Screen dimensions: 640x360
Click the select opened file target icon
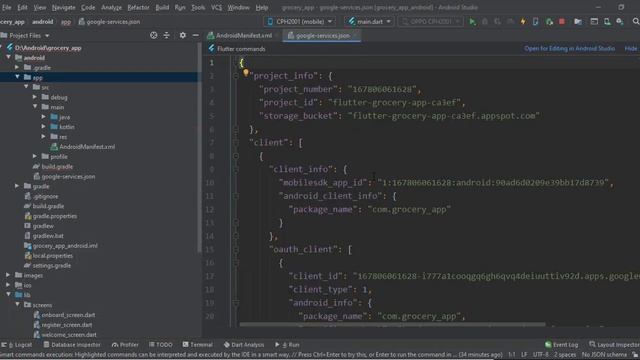click(x=153, y=36)
